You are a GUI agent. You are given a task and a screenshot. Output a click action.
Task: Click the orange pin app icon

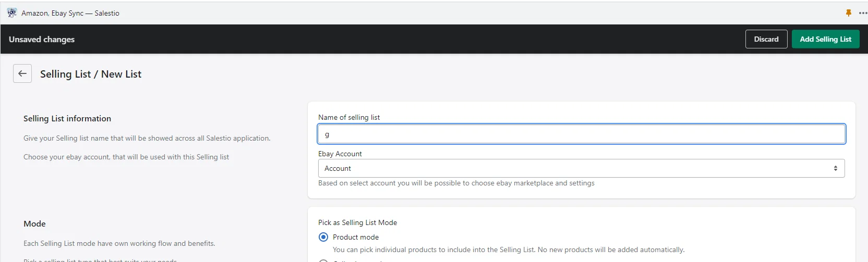click(849, 13)
